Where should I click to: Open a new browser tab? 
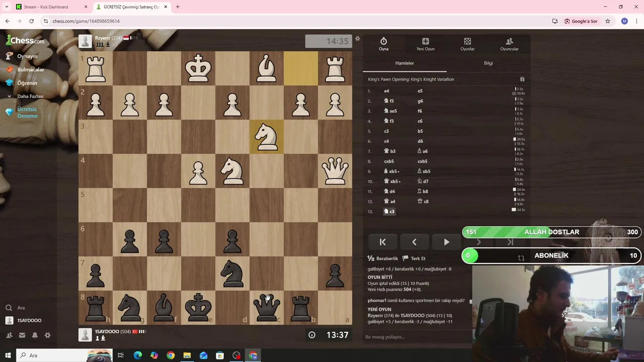(x=178, y=7)
